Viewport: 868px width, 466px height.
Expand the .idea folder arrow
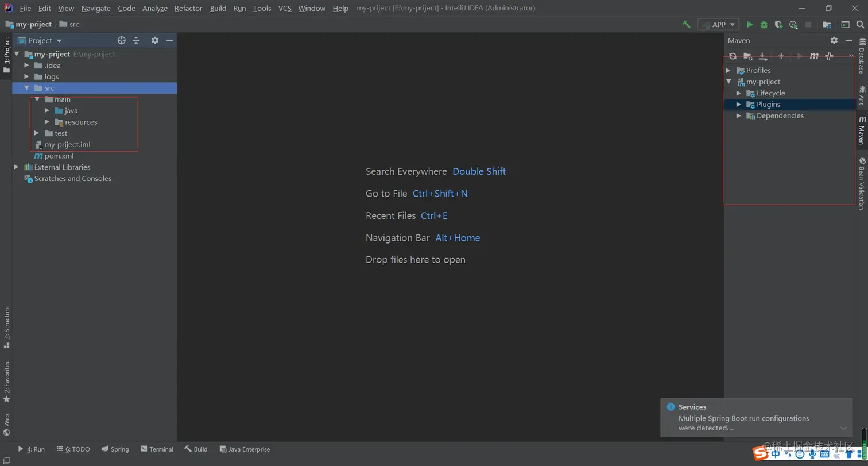pyautogui.click(x=26, y=65)
